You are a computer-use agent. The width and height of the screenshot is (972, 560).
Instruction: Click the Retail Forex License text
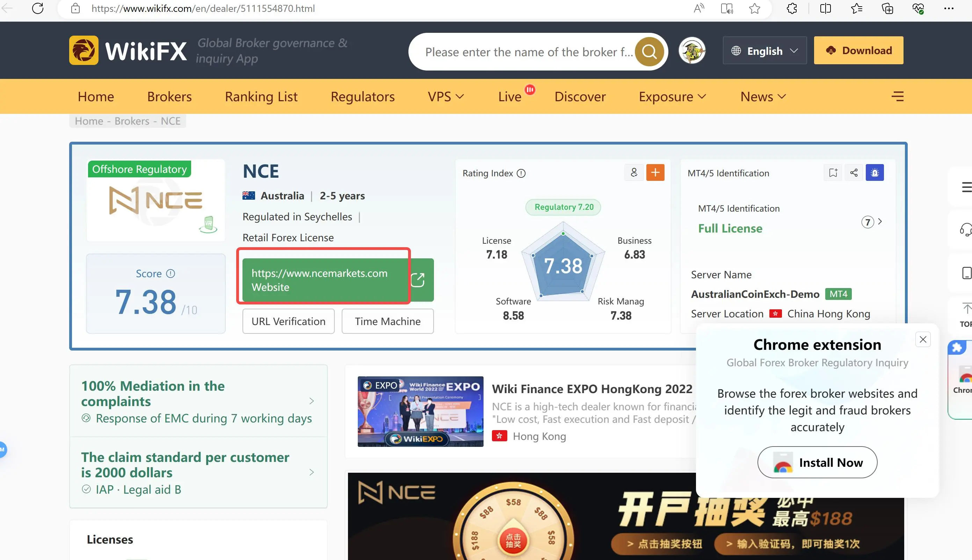[x=288, y=238]
